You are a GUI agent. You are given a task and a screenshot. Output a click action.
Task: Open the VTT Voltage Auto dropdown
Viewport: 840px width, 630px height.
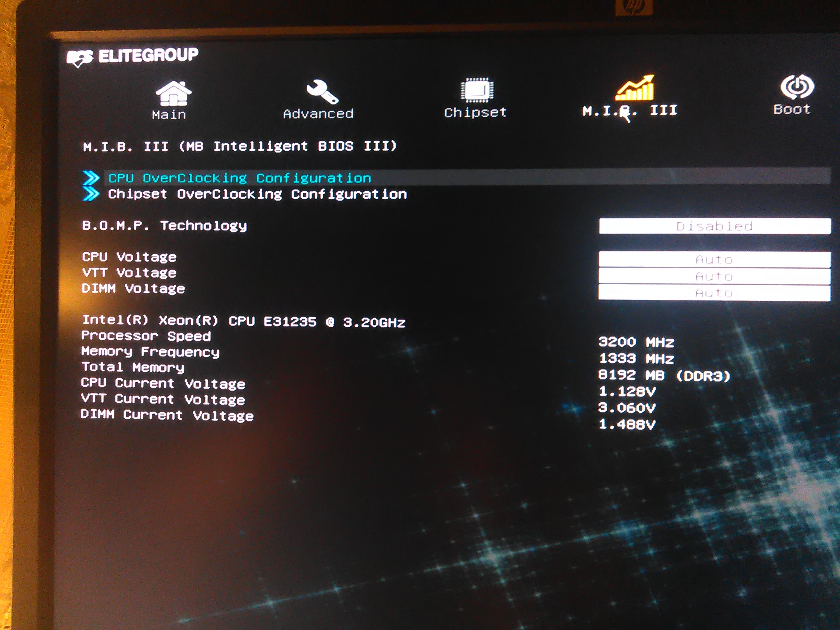point(714,276)
